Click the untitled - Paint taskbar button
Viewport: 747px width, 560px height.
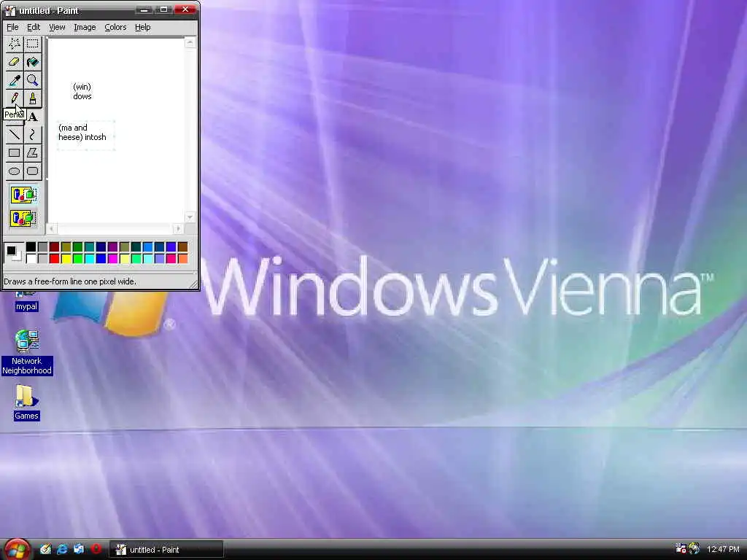tap(166, 550)
